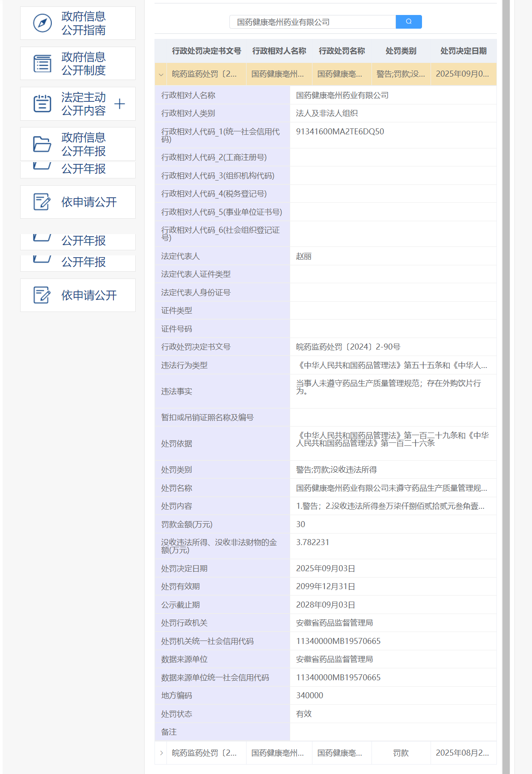Click legal representative name 赵丽

[x=304, y=256]
